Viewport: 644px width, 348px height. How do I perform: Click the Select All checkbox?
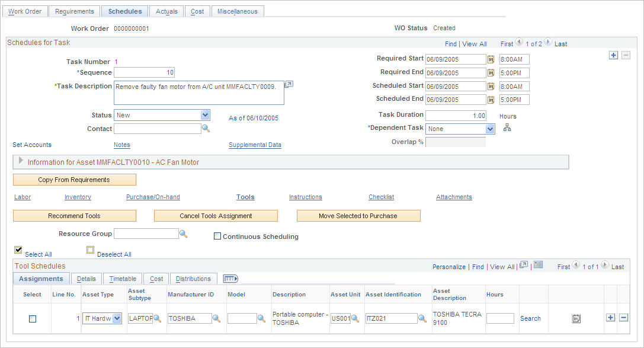pyautogui.click(x=18, y=249)
